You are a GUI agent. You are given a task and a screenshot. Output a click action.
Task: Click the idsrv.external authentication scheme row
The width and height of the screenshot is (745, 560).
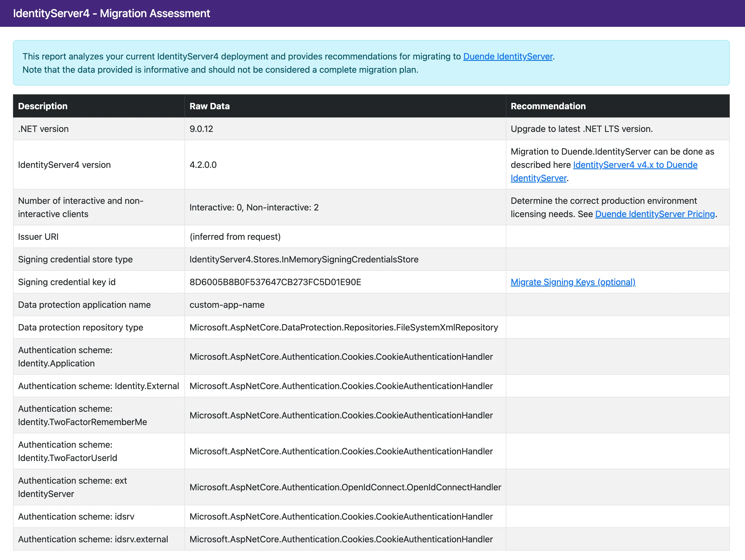pyautogui.click(x=93, y=539)
